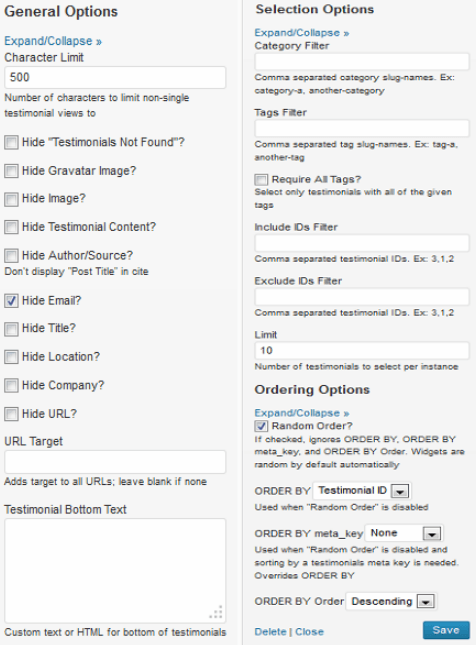Open the ORDER BY meta_key dropdown
Screen dimensions: 476x645
[404, 534]
